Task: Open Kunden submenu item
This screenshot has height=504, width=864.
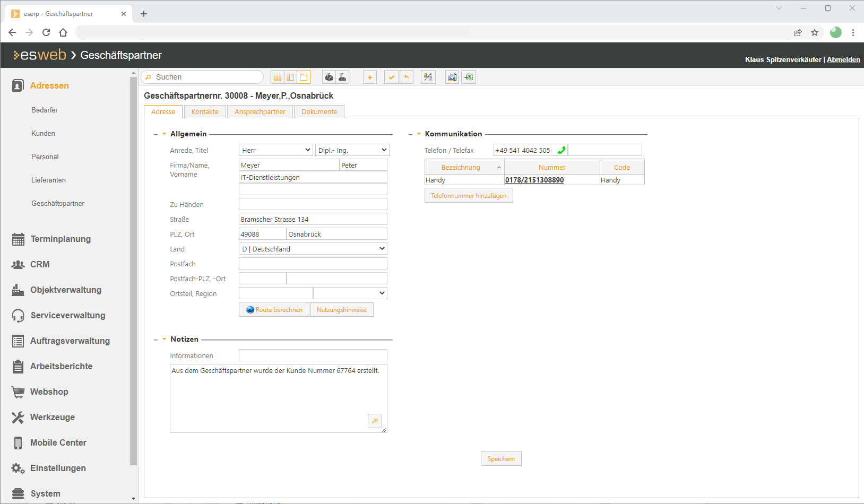Action: [43, 133]
